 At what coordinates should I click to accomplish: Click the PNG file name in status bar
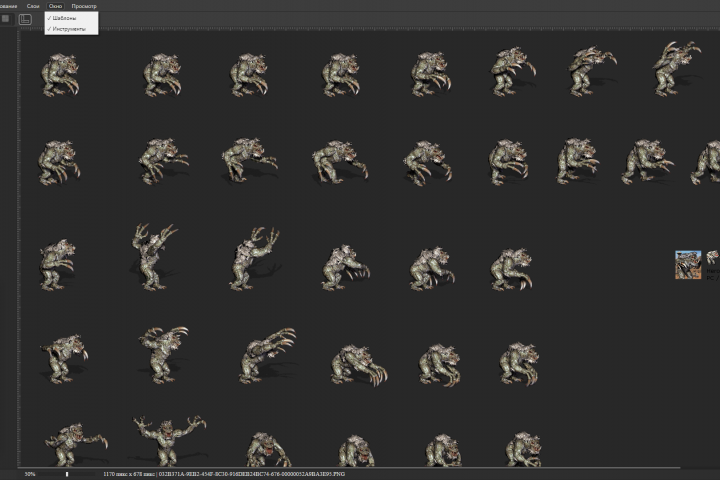pos(252,474)
